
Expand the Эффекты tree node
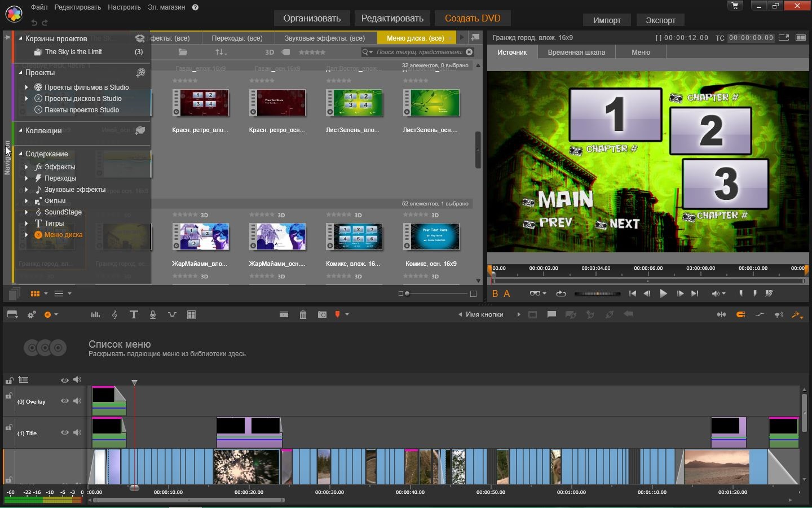pos(27,167)
